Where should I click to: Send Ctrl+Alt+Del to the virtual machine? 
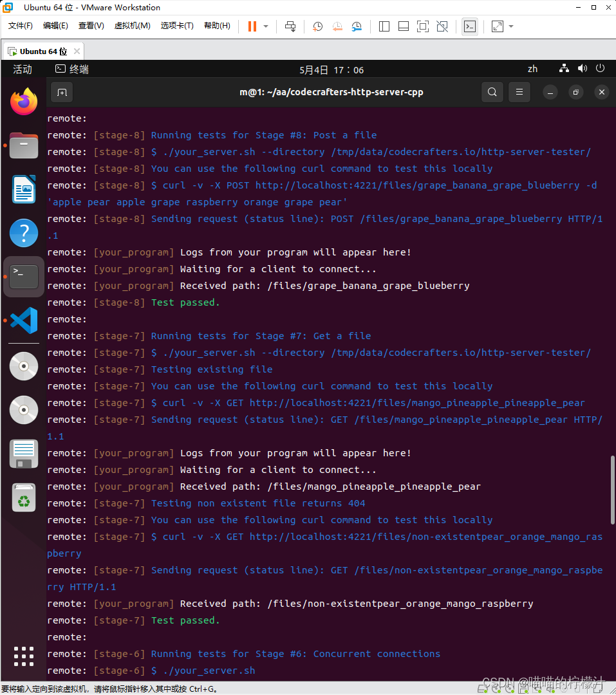(290, 26)
